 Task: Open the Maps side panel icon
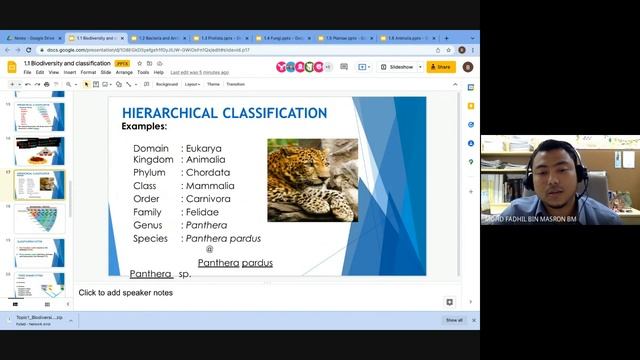click(x=471, y=162)
